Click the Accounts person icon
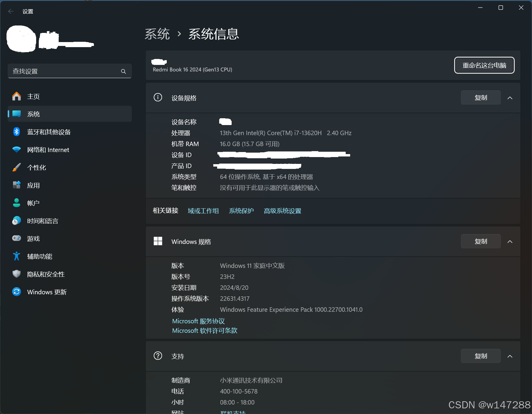532x414 pixels. tap(17, 203)
